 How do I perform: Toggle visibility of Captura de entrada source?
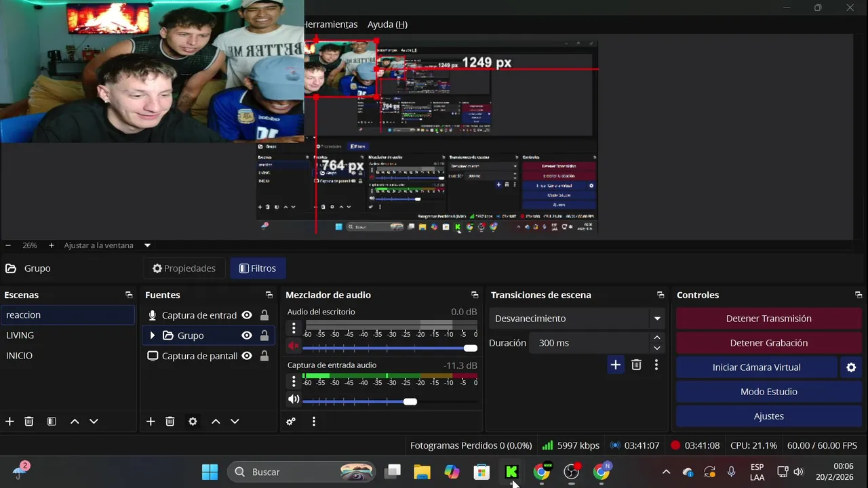247,315
